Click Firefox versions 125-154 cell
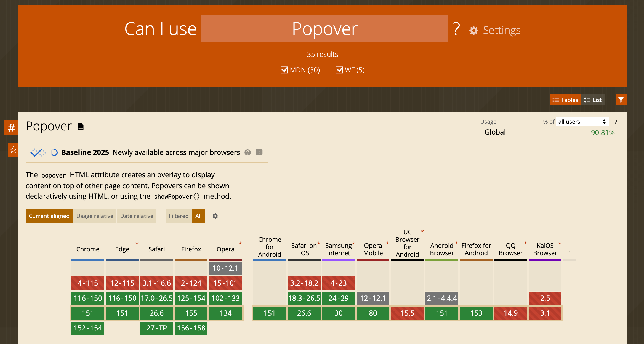 point(191,298)
